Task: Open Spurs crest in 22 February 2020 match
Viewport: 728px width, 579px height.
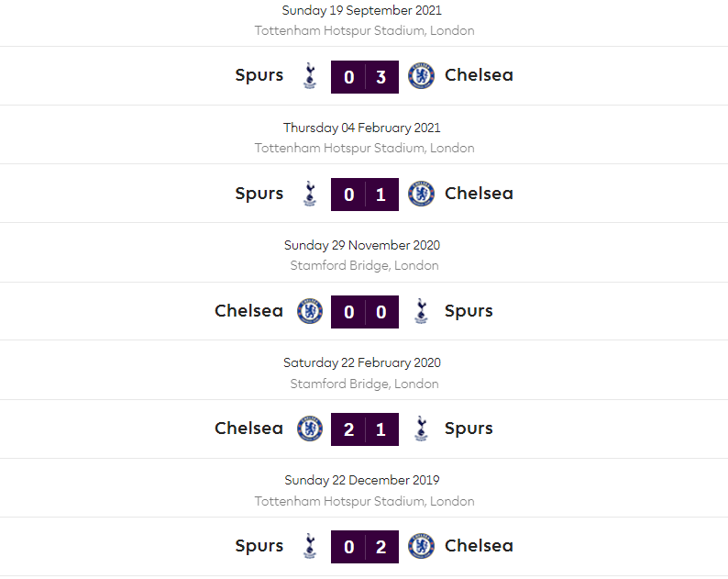Action: click(421, 429)
